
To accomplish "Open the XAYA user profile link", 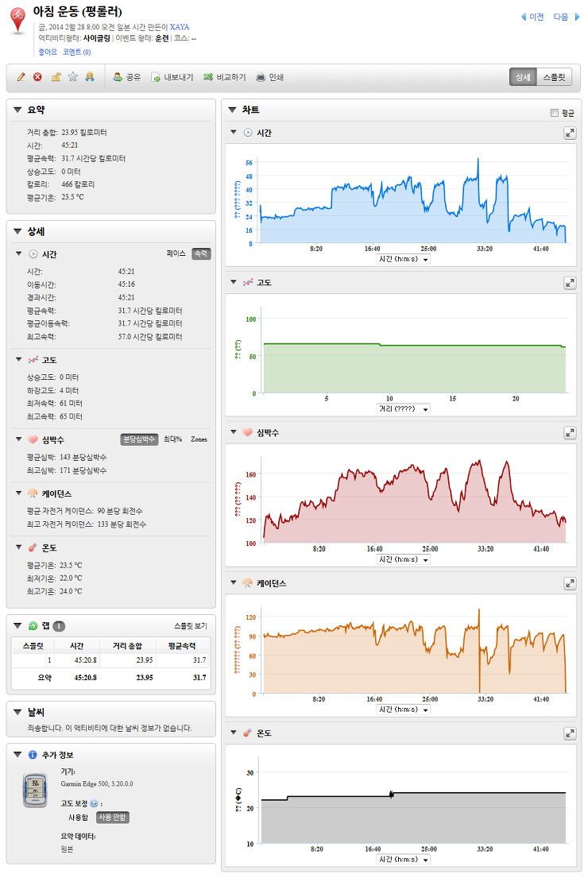I will click(x=180, y=27).
